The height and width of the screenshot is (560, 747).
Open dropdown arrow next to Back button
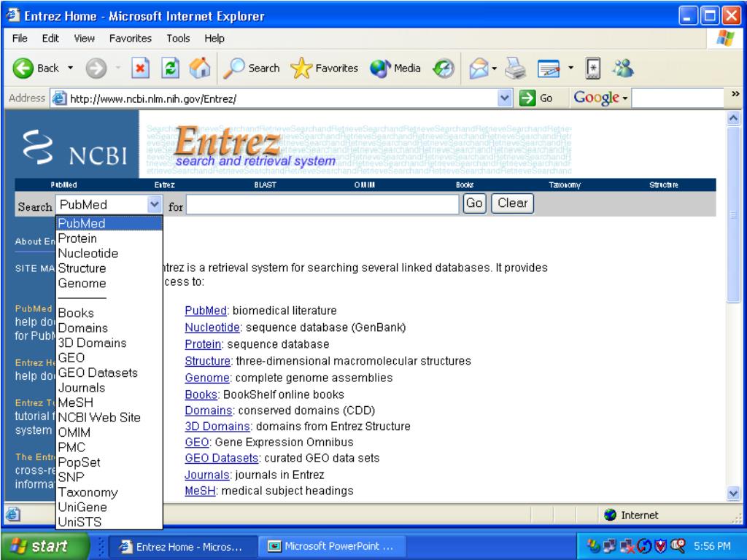point(71,68)
